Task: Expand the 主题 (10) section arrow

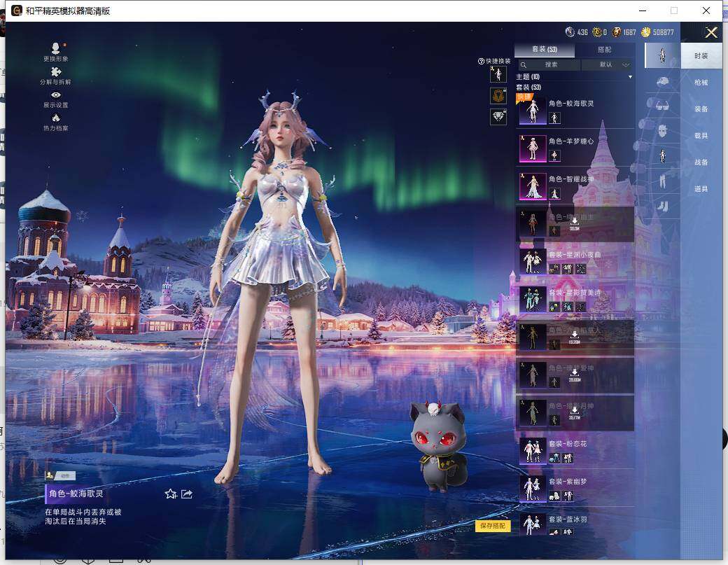Action: (630, 76)
